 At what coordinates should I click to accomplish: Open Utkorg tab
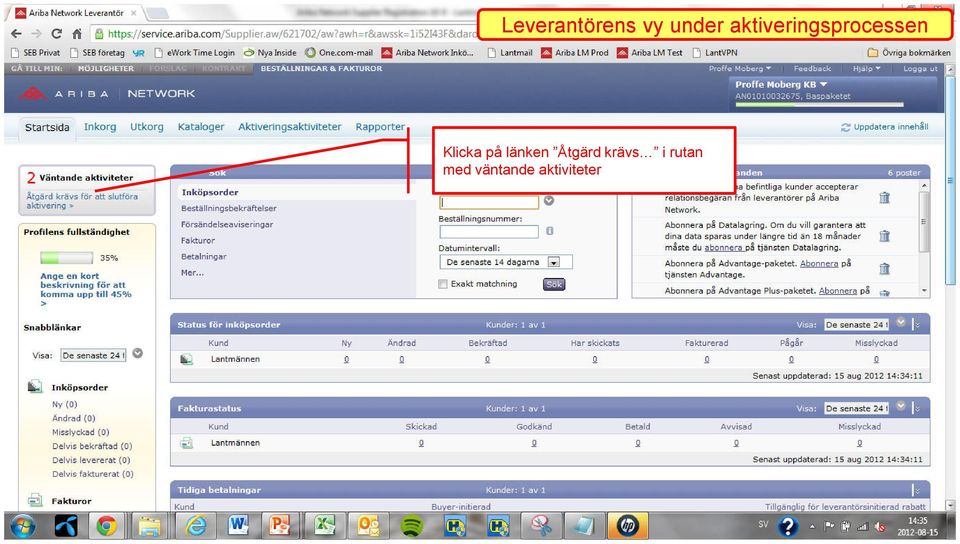point(147,127)
